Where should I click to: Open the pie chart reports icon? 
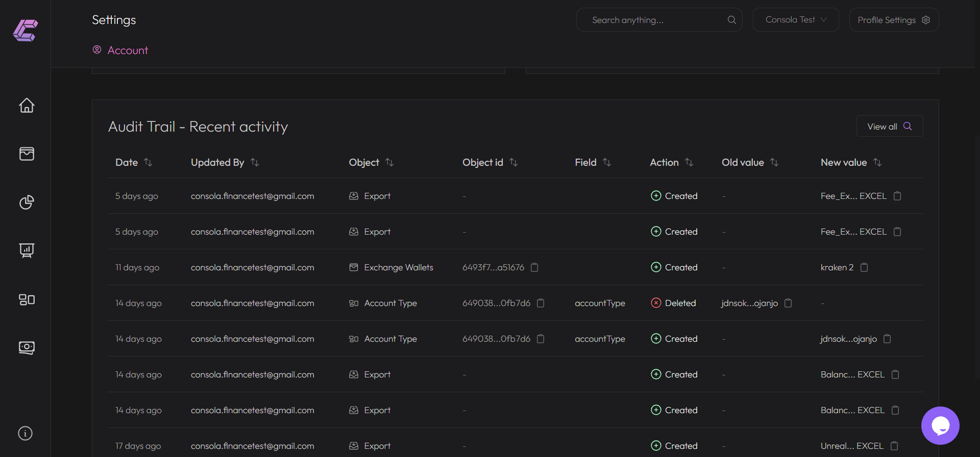click(x=27, y=202)
